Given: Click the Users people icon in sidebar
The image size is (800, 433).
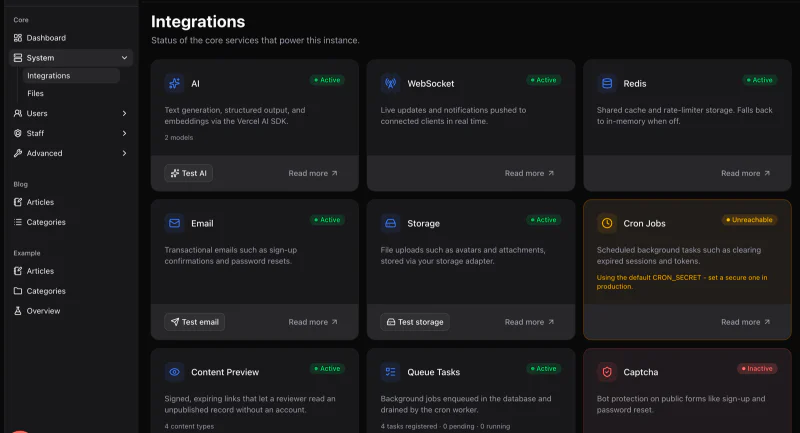Looking at the screenshot, I should (x=18, y=113).
